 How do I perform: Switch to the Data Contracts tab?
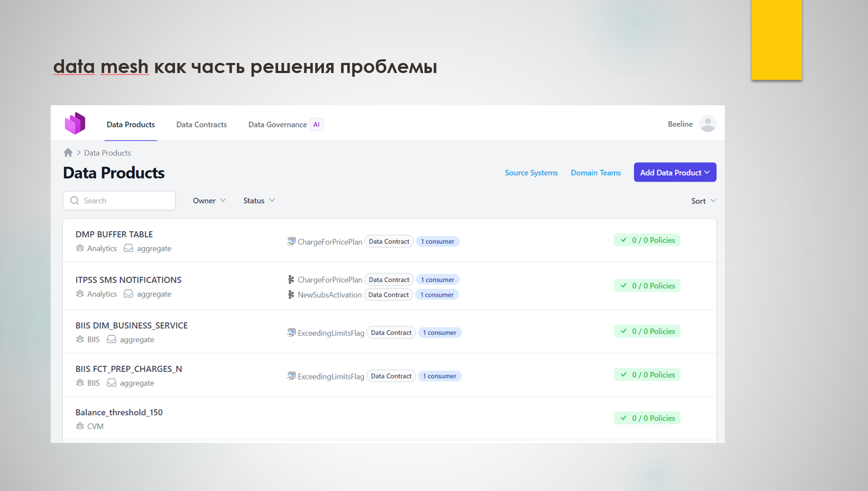pos(201,125)
